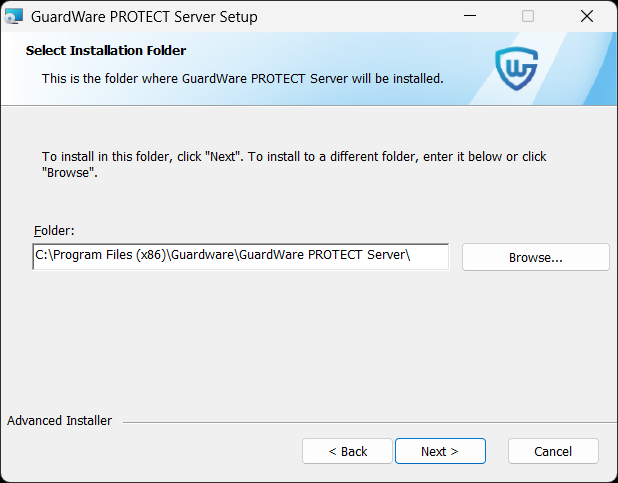
Task: Click the empty grey area below the folder field
Action: coord(300,340)
